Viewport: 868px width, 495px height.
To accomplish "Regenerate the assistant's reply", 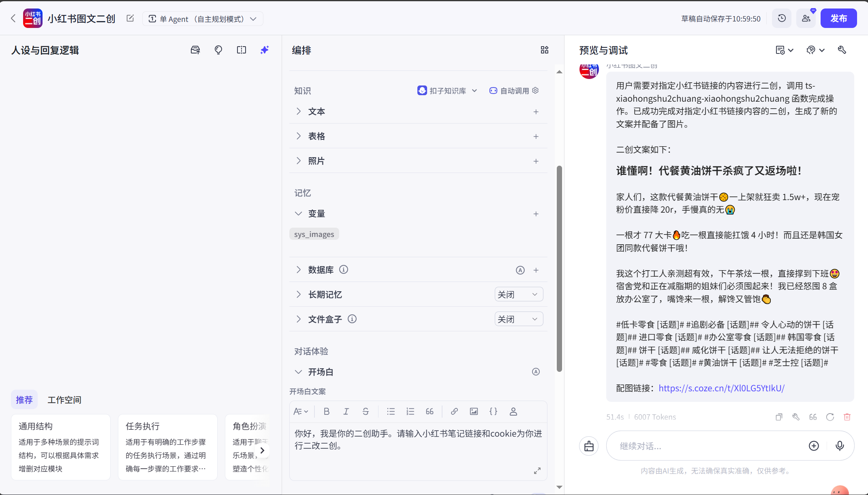I will [x=830, y=417].
